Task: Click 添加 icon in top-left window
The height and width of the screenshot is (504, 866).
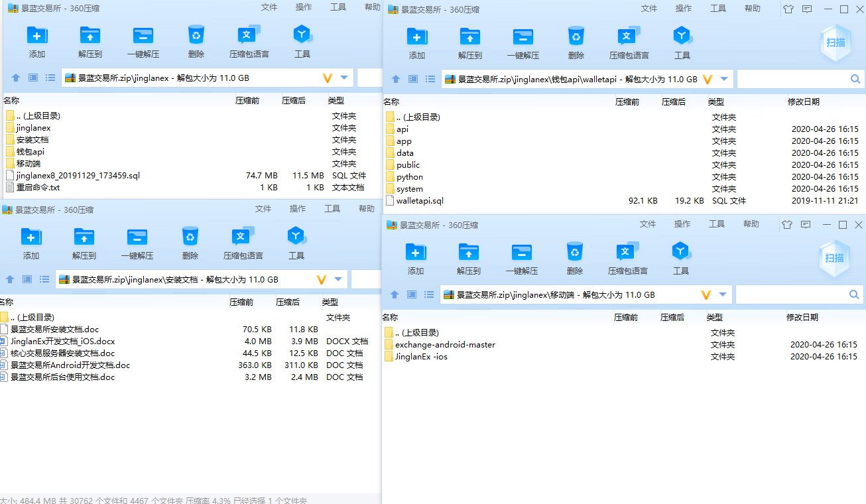Action: (x=37, y=35)
